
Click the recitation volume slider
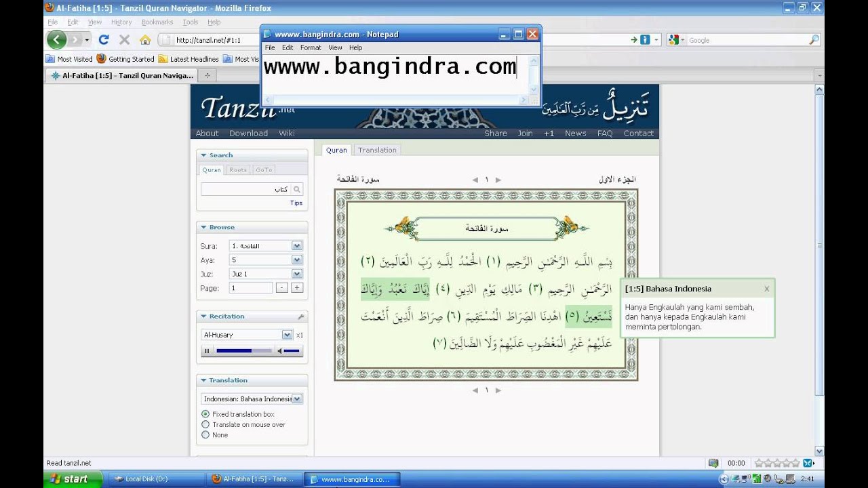[292, 350]
